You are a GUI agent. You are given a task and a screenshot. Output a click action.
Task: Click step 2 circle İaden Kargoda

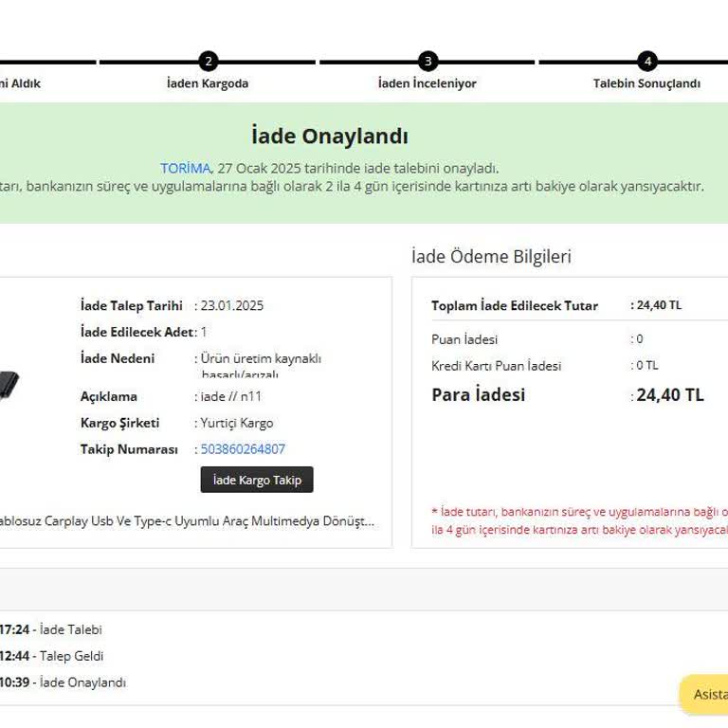click(x=208, y=62)
